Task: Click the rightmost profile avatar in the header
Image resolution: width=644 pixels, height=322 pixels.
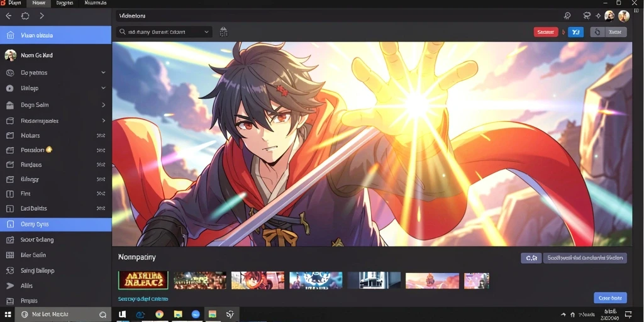Action: tap(623, 16)
